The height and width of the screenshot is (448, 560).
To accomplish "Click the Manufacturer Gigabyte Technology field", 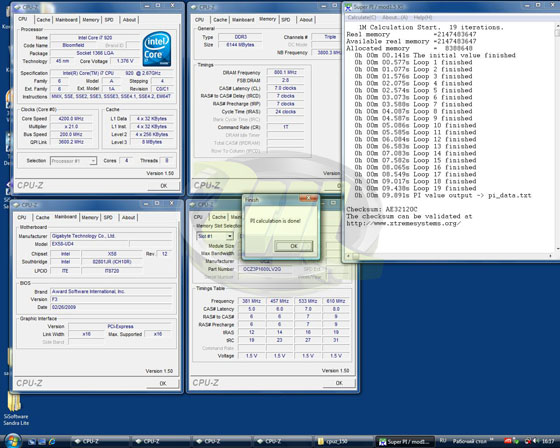I will 111,236.
